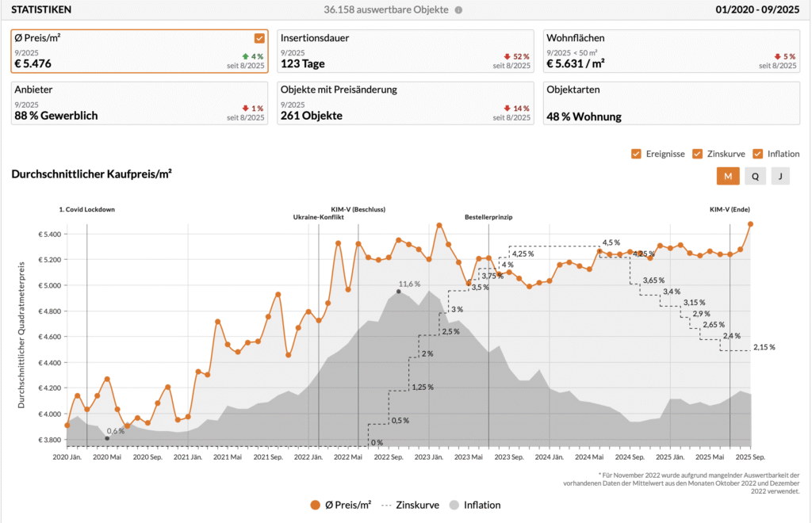Click the 0,6 % inflation low marker

point(107,438)
